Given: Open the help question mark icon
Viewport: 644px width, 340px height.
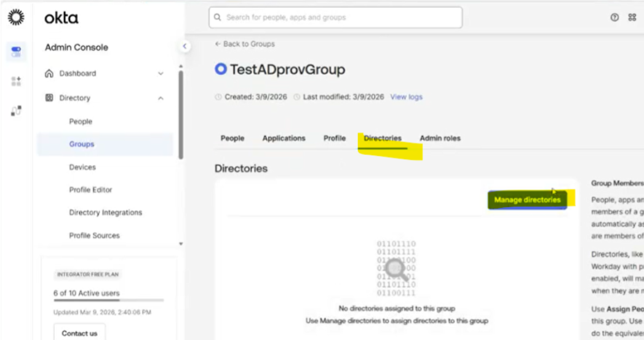Looking at the screenshot, I should (614, 18).
